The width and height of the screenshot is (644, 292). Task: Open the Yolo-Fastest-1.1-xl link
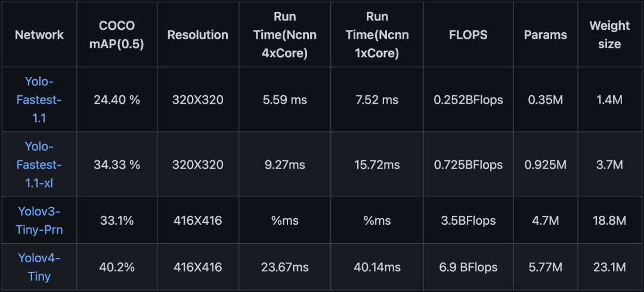39,164
